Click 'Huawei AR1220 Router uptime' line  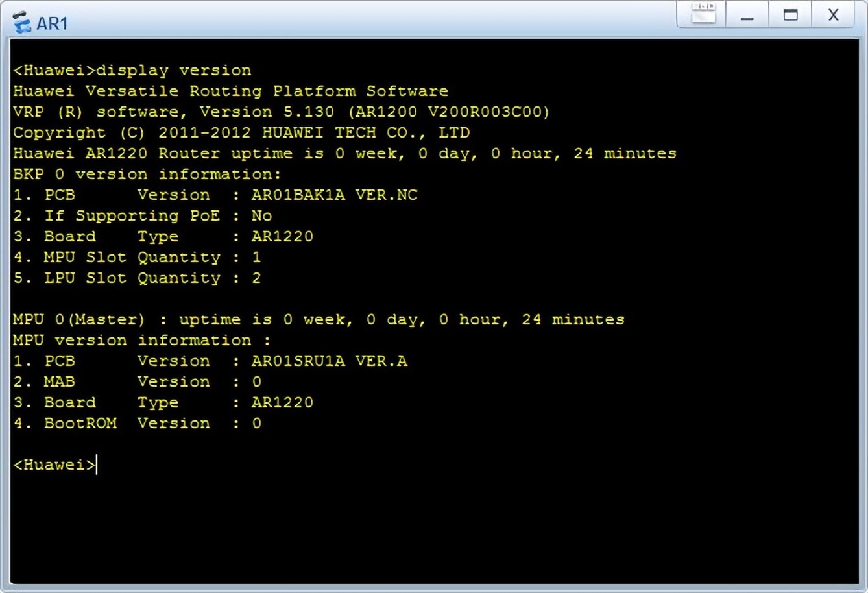click(x=344, y=153)
